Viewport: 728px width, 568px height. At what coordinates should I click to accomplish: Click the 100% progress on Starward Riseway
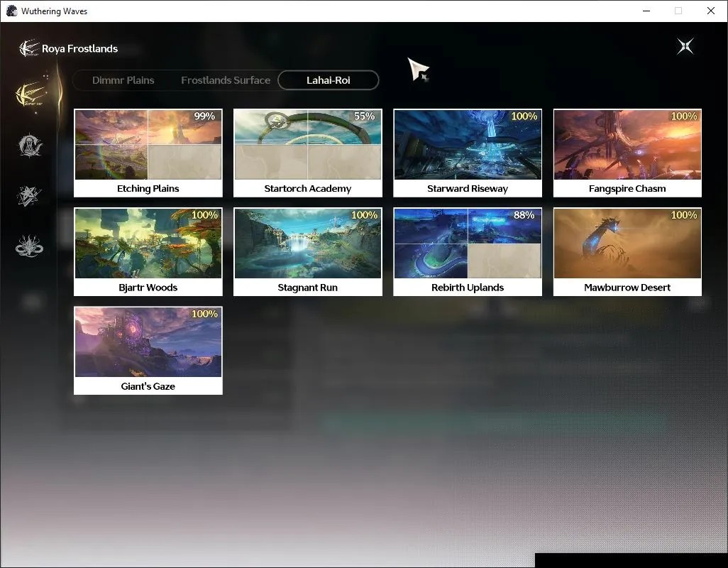(x=524, y=116)
